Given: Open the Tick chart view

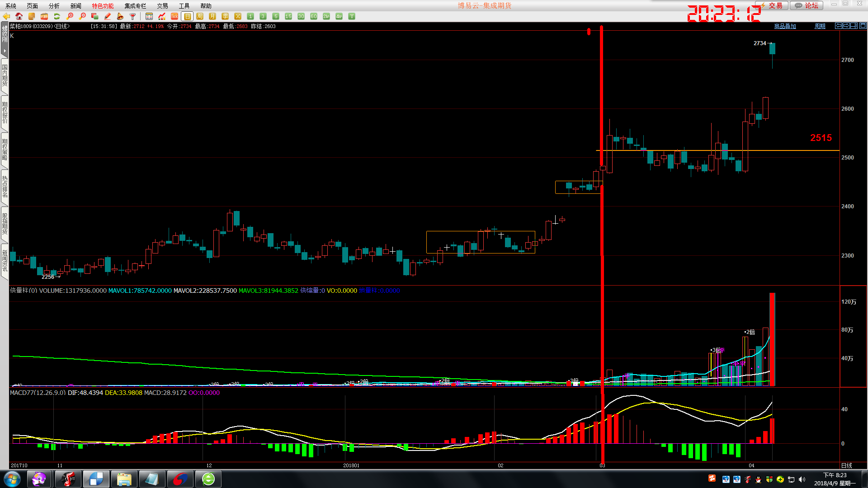Looking at the screenshot, I should (175, 16).
